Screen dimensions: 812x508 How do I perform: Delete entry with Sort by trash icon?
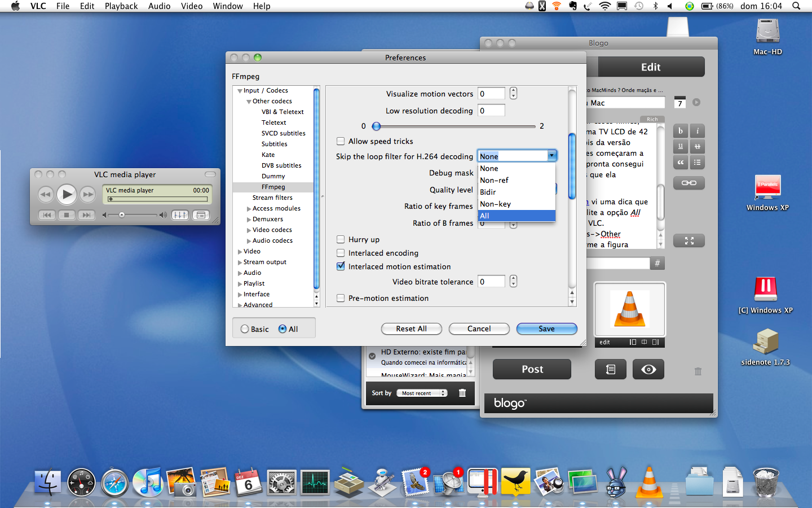462,393
